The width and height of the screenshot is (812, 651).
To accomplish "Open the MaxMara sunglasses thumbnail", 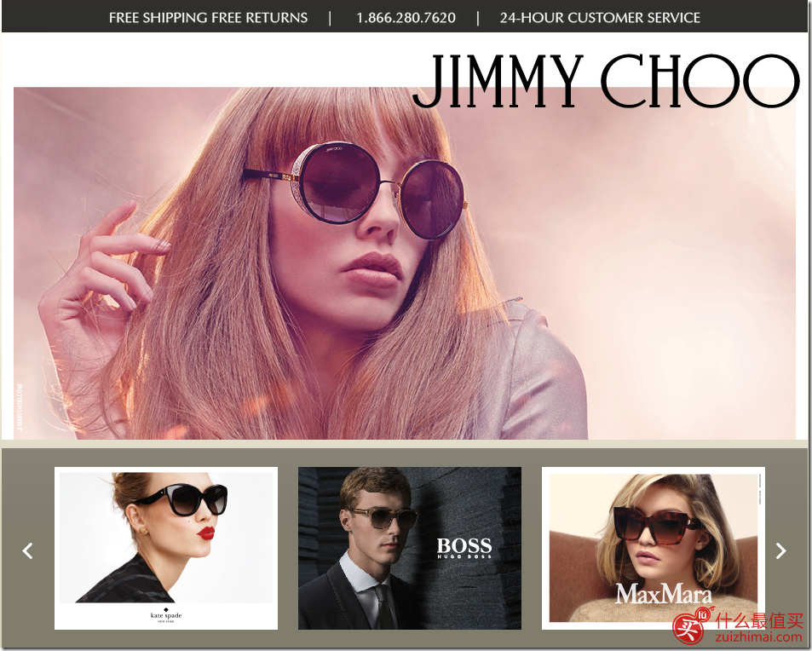I will (653, 548).
